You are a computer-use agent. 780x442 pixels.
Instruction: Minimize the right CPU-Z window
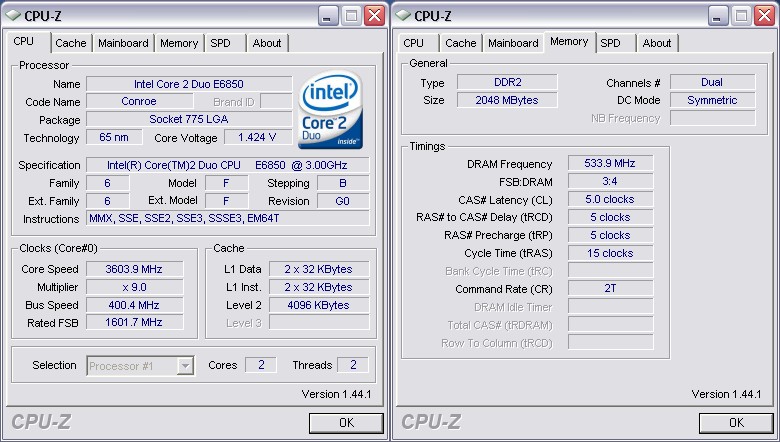[x=718, y=15]
